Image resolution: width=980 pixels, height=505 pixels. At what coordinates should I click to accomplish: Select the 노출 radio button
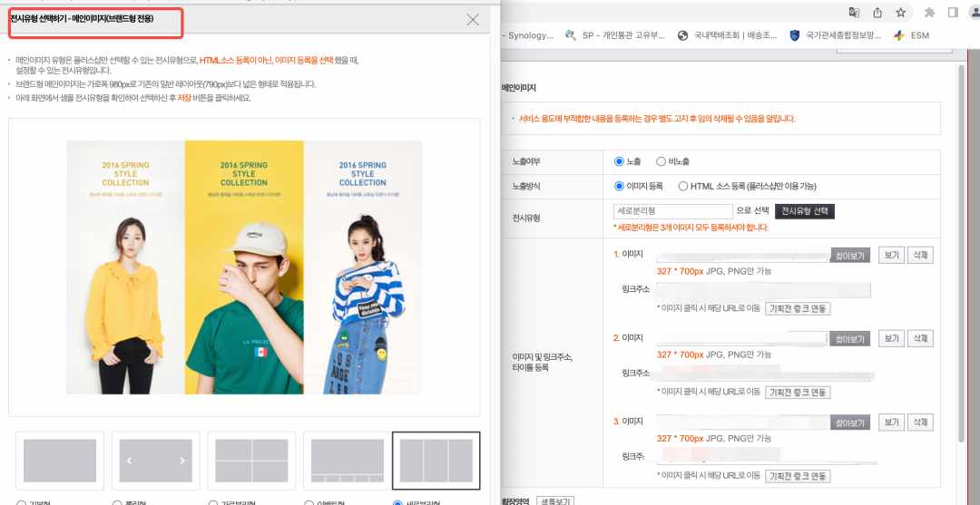620,161
